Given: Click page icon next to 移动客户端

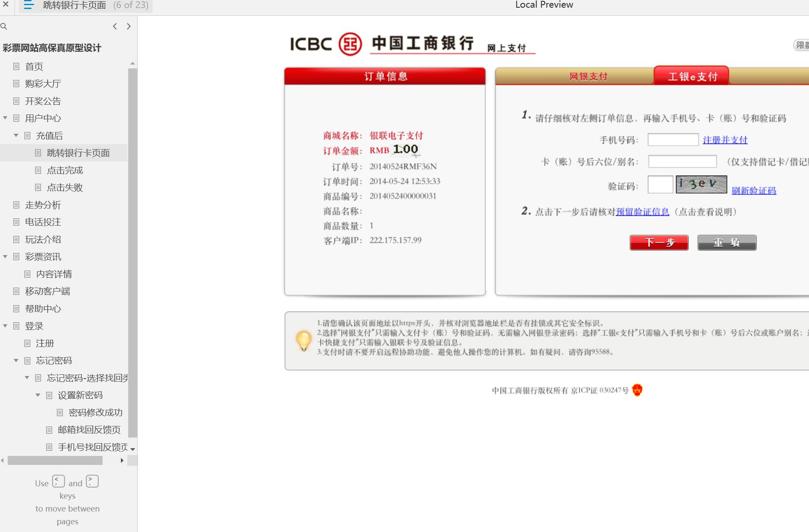Looking at the screenshot, I should point(16,291).
